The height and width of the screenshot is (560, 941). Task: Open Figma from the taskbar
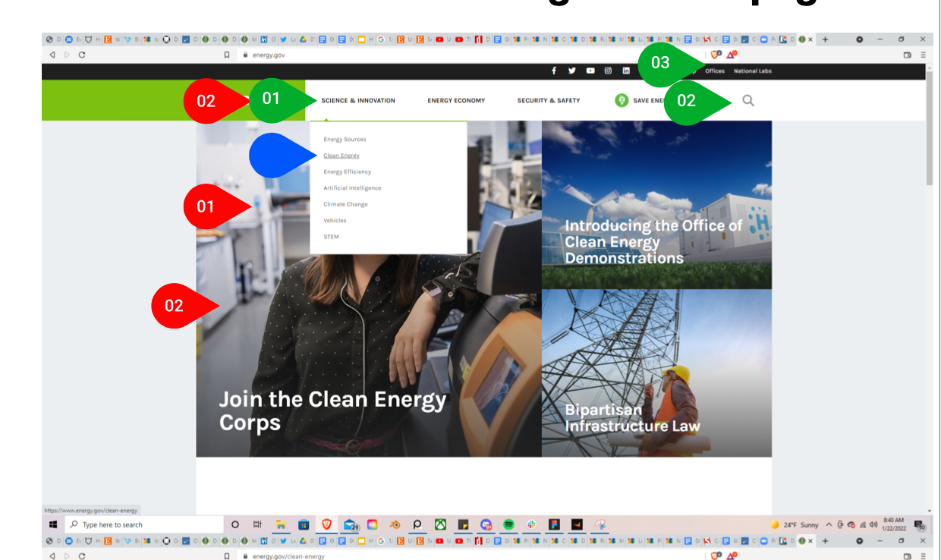(554, 524)
